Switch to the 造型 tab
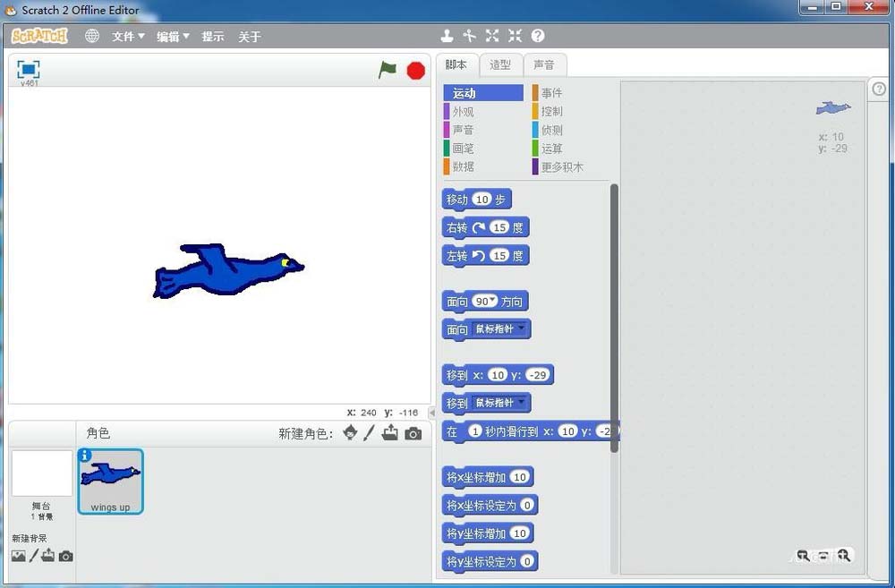 [x=499, y=64]
